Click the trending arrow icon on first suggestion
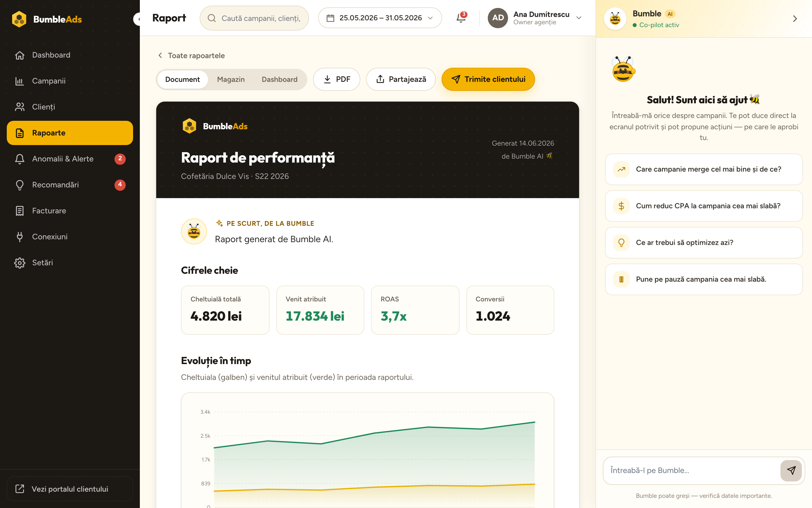 [621, 169]
